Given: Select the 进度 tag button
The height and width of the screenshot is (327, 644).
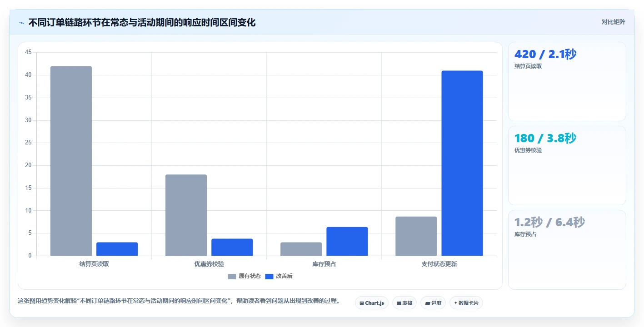Looking at the screenshot, I should [x=433, y=303].
